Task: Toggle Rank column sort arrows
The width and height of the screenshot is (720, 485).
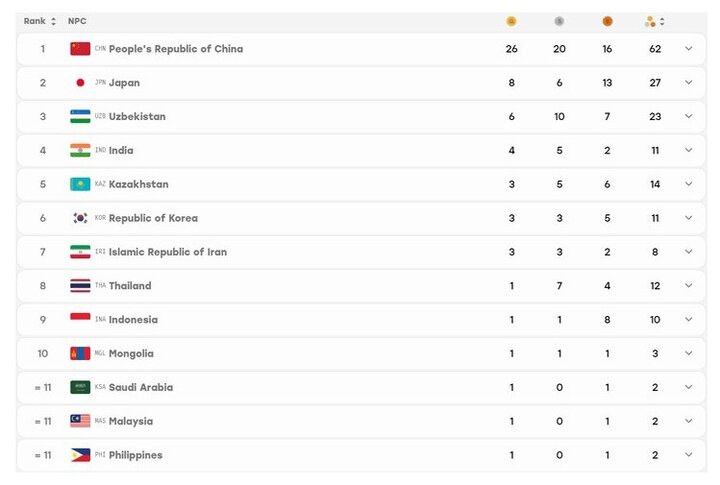Action: tap(54, 21)
